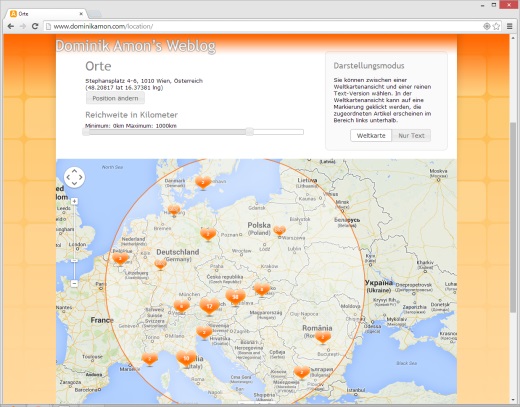
Task: Open the Chrome hamburger menu
Action: coord(510,26)
